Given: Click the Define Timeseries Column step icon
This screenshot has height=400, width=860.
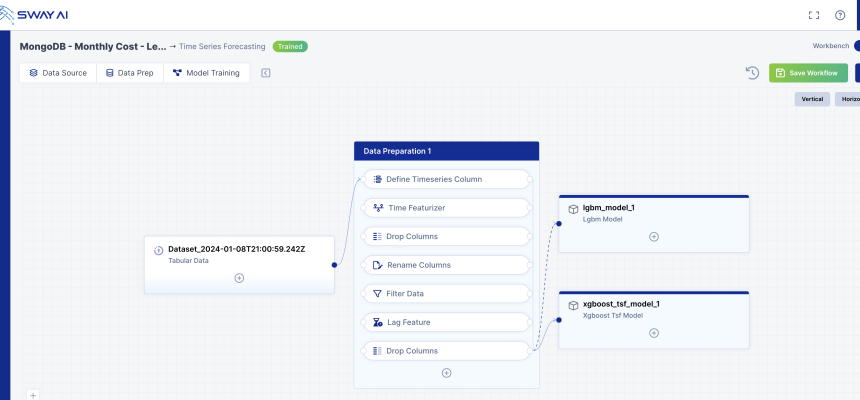Looking at the screenshot, I should (x=377, y=179).
